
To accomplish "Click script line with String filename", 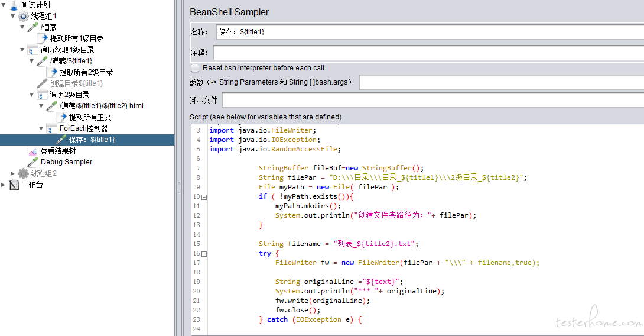I will coord(339,244).
